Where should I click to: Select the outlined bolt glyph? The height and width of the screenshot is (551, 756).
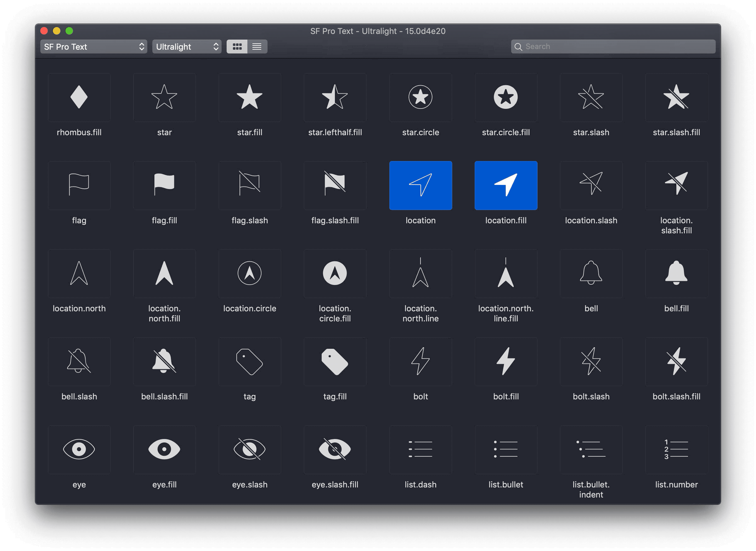click(420, 362)
